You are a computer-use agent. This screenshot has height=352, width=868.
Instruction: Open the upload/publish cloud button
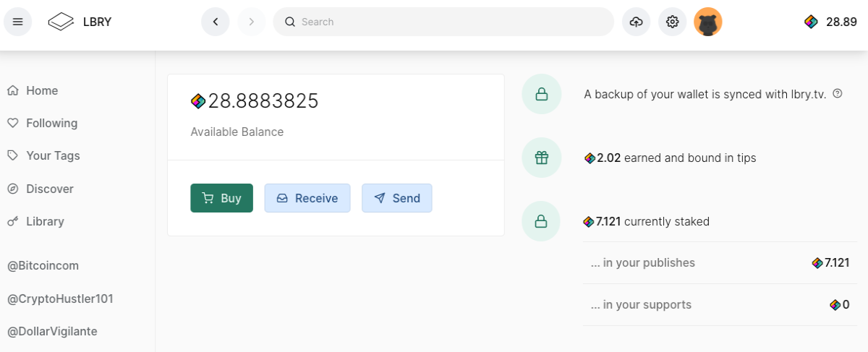(637, 22)
